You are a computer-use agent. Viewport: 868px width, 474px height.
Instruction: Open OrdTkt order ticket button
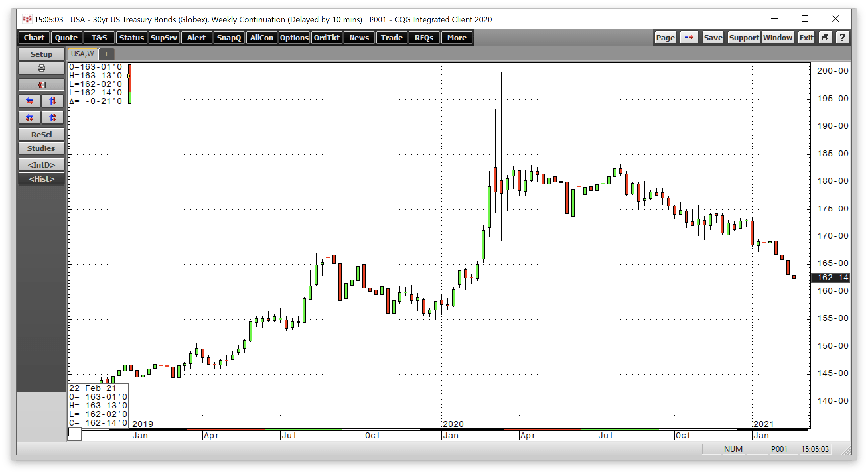click(x=326, y=38)
